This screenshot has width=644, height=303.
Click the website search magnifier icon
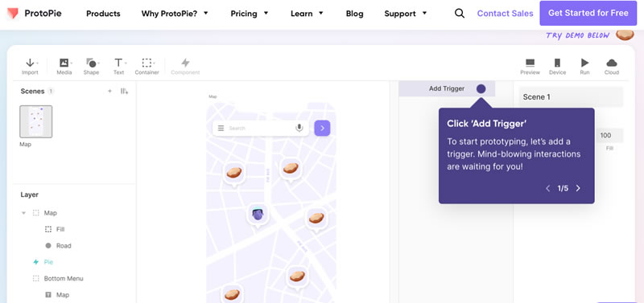click(x=460, y=14)
